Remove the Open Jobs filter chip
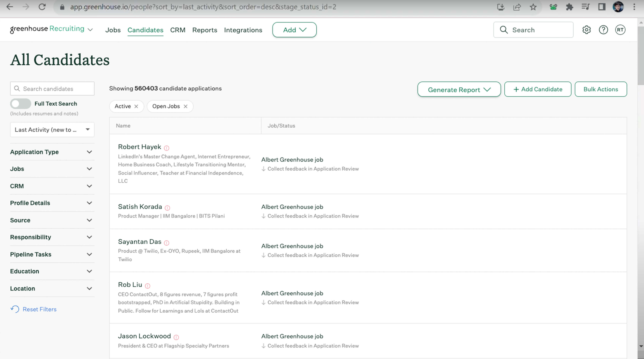644x359 pixels. tap(185, 107)
